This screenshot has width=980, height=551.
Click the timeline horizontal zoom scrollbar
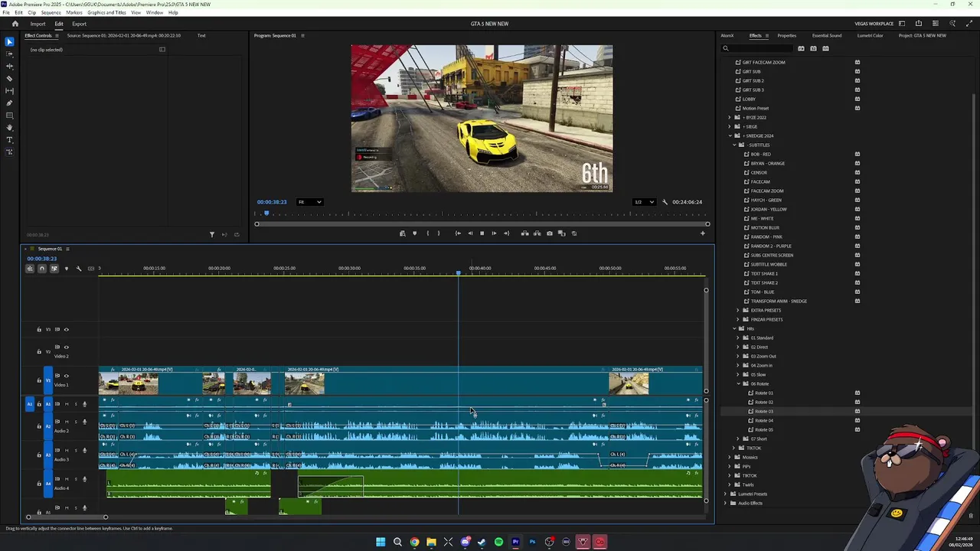(67, 517)
